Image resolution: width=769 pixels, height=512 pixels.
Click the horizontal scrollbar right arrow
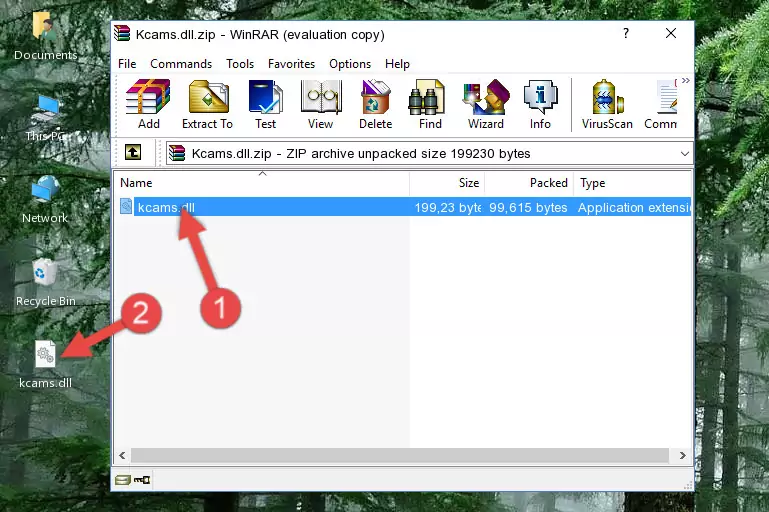tap(682, 456)
